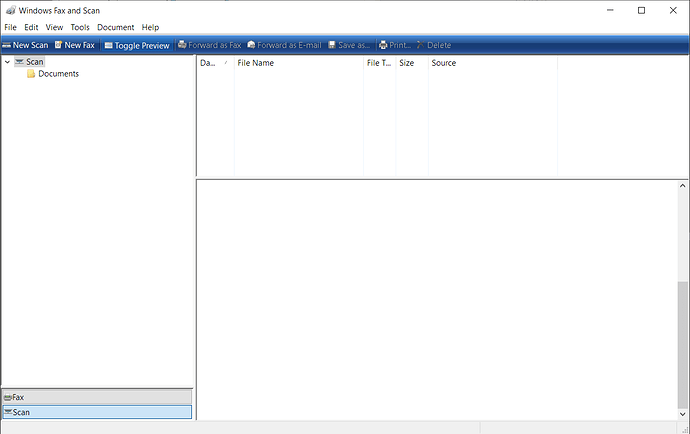Click the Save as toolbar icon
The image size is (690, 434).
(333, 45)
